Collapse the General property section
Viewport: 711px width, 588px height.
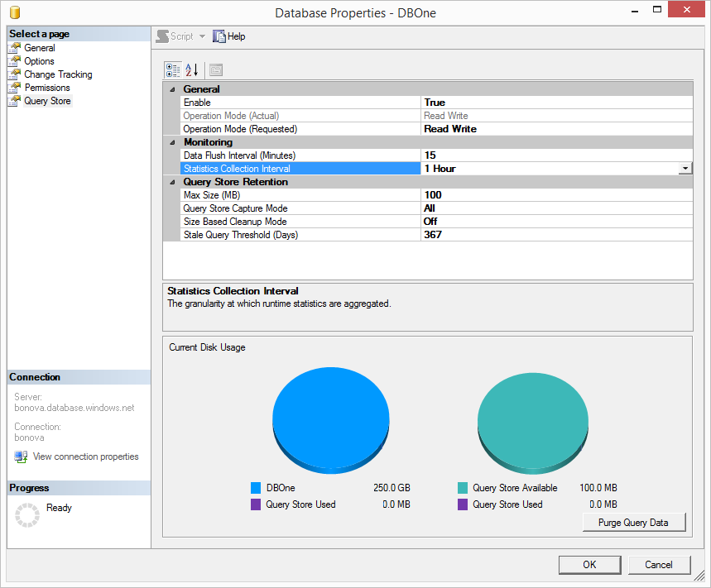(x=172, y=89)
